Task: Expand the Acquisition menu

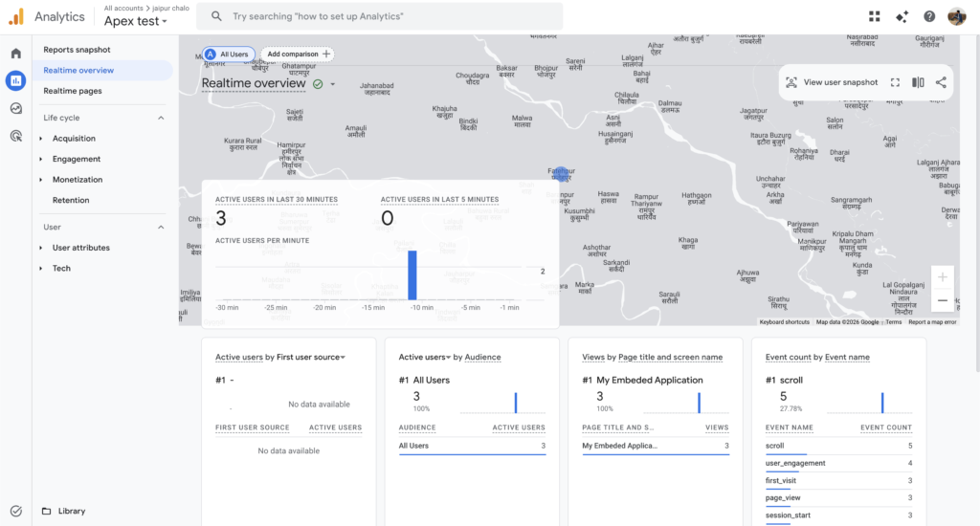Action: [41, 139]
